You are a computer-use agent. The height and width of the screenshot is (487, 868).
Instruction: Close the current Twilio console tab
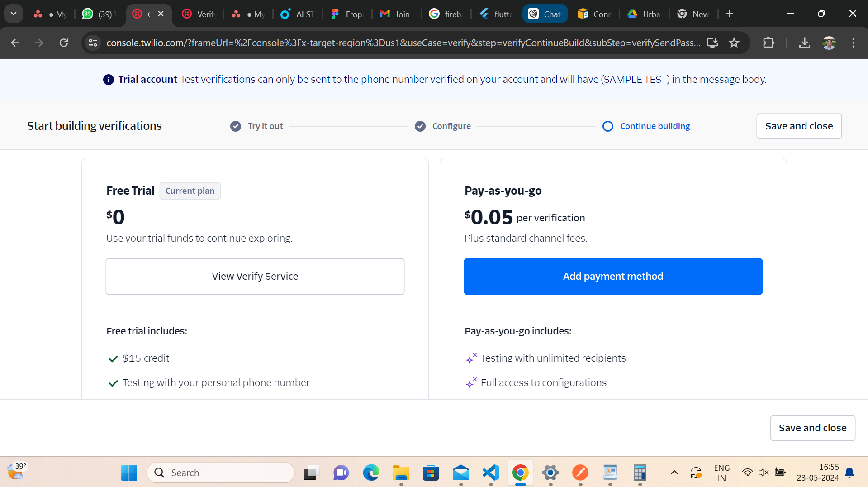coord(161,14)
